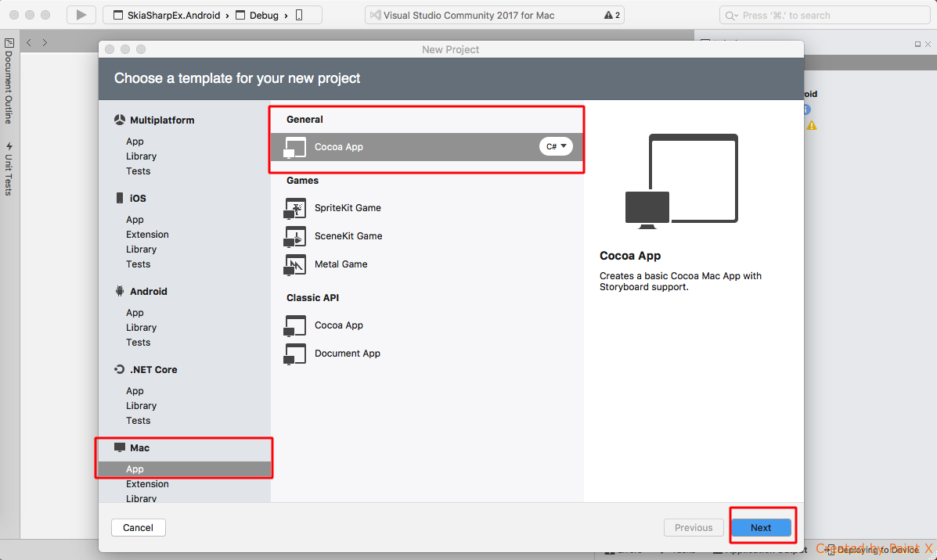Navigate forward with the right arrow

[45, 43]
